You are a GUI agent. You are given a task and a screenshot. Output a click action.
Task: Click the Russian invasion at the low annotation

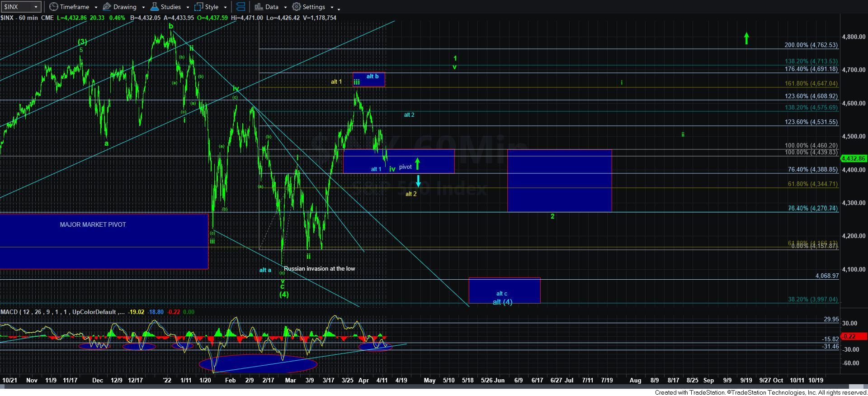[x=319, y=268]
